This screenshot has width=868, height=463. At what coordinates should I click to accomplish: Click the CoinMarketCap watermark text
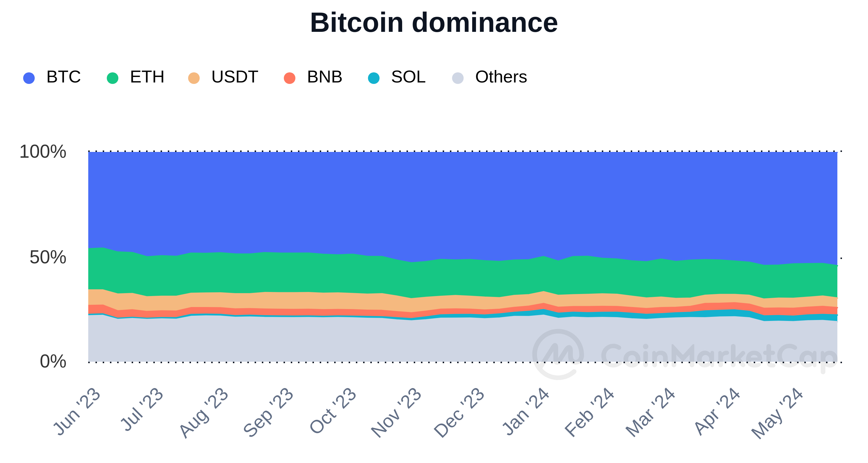pos(718,357)
